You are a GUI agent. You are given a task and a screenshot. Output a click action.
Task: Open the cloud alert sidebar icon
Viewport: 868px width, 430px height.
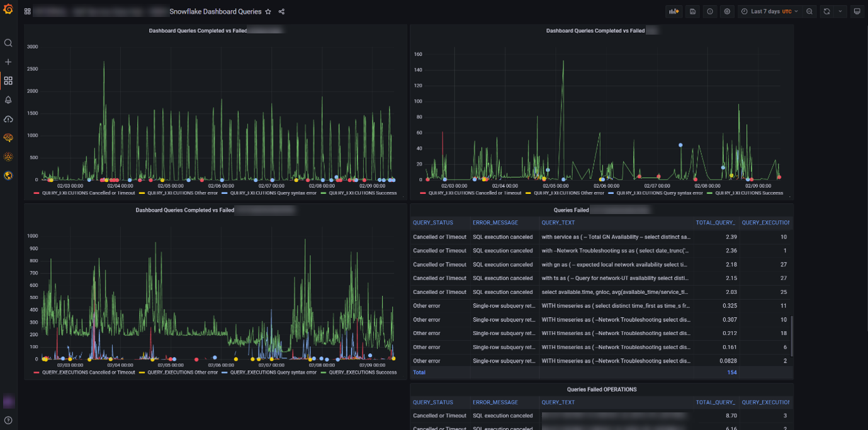(8, 118)
